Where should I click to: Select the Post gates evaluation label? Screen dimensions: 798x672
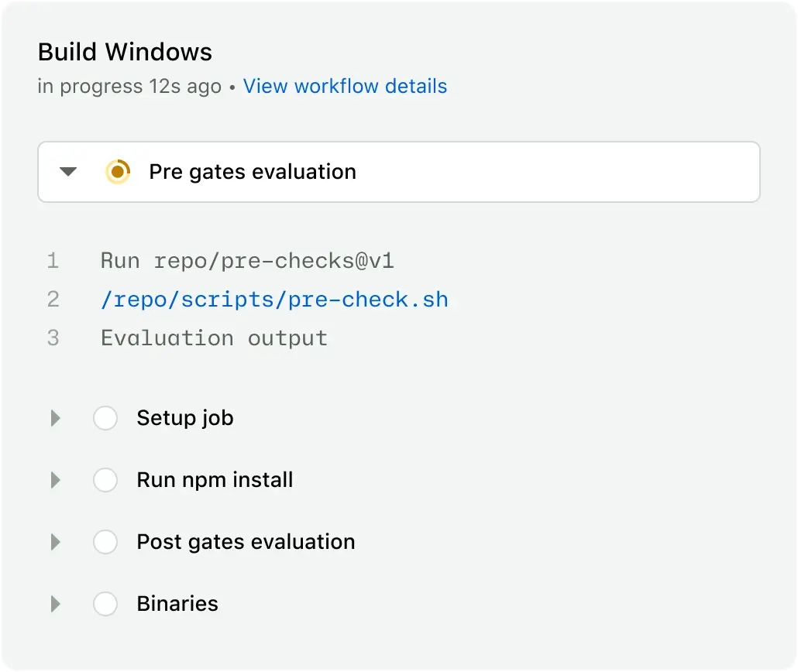[x=246, y=542]
